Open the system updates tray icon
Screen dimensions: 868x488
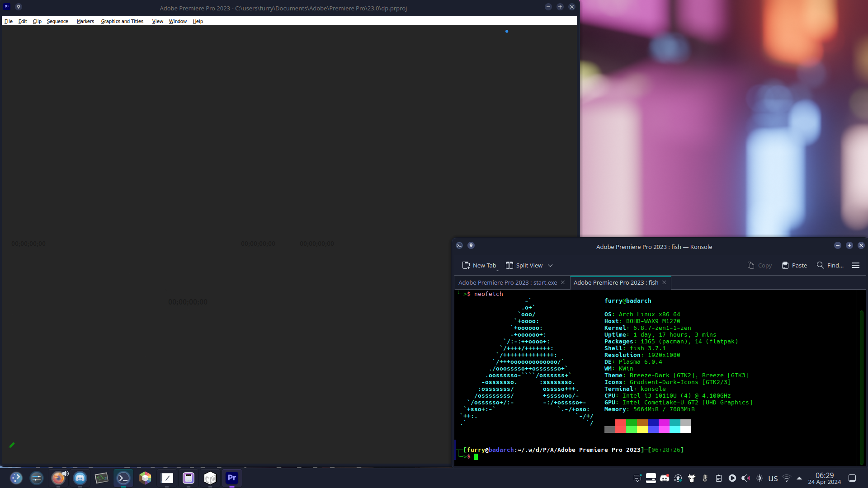[x=678, y=478]
